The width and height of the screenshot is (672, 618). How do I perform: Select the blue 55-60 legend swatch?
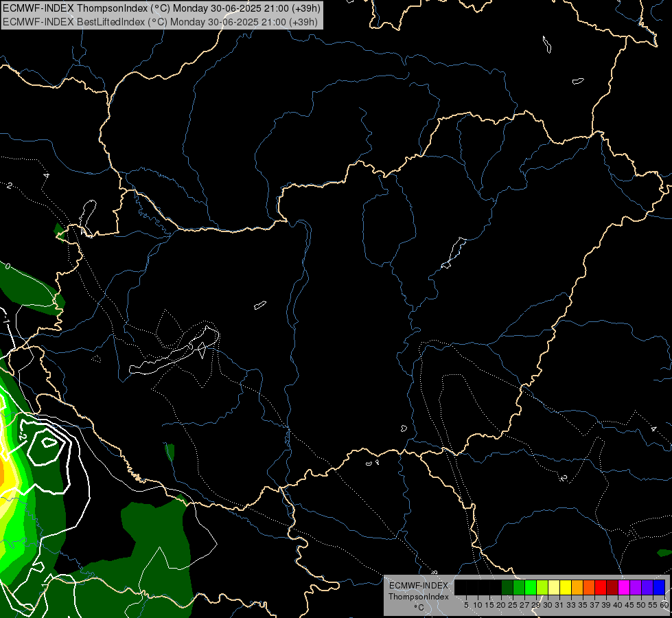(x=659, y=587)
